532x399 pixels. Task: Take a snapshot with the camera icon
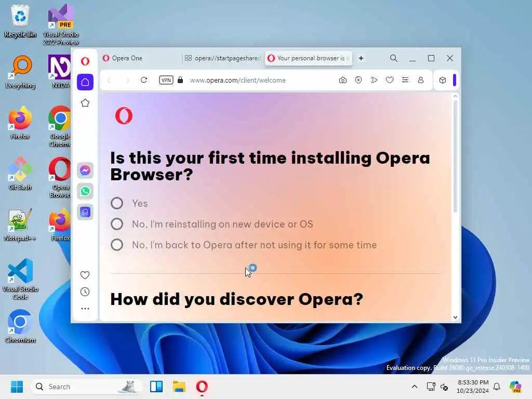click(343, 80)
